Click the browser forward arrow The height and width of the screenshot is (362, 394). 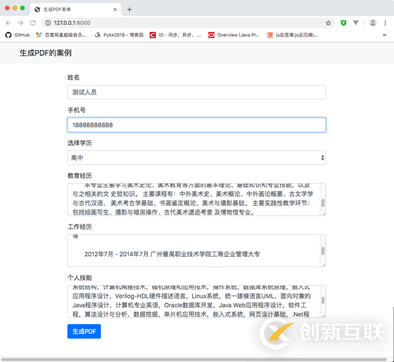tap(21, 23)
